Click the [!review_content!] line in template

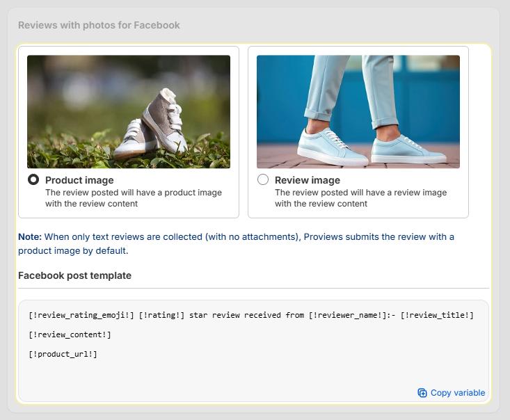pyautogui.click(x=70, y=334)
